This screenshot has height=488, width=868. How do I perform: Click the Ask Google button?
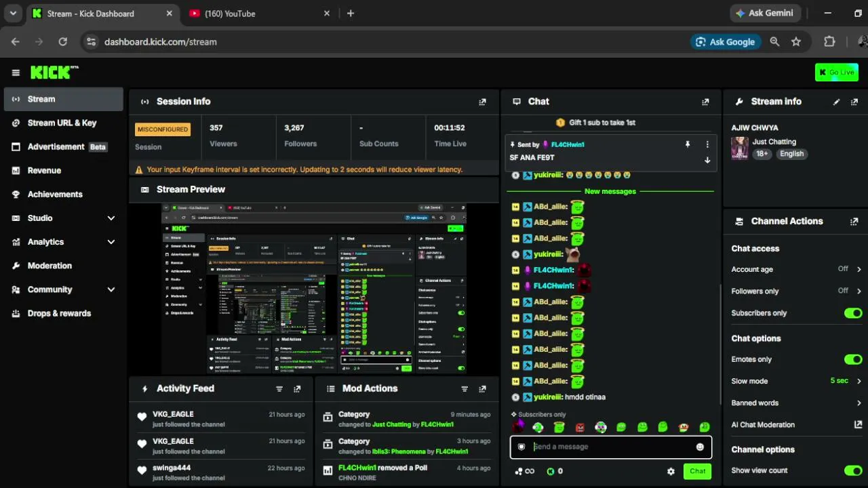point(725,42)
